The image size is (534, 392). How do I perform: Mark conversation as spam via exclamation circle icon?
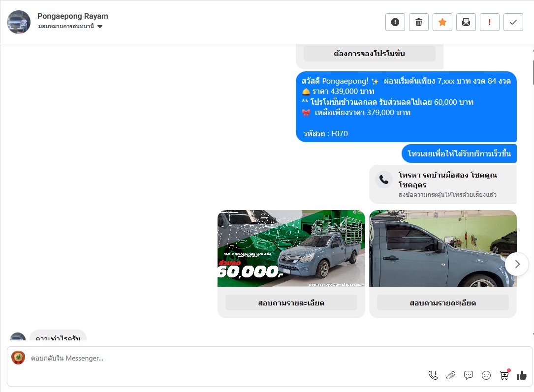click(x=395, y=22)
